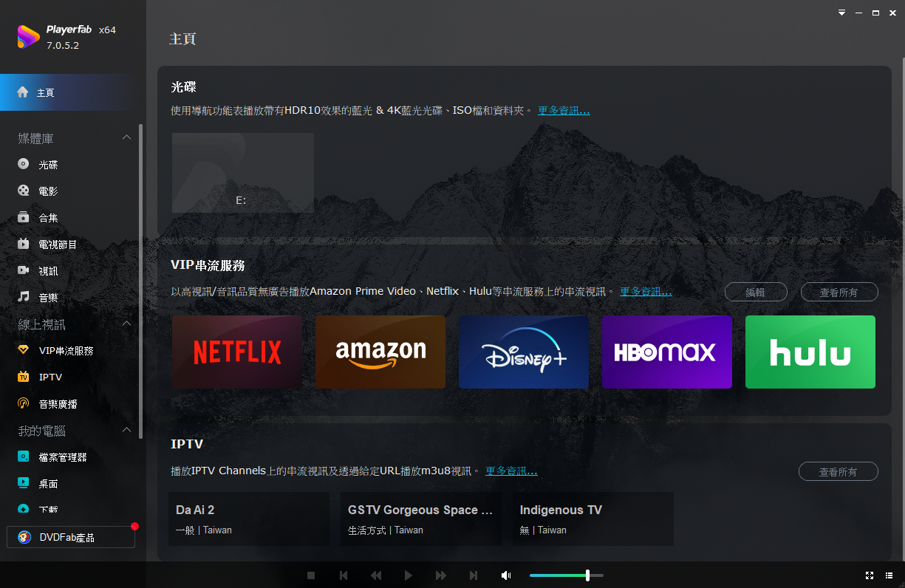The width and height of the screenshot is (905, 588).
Task: Open the Da Ai 2 channel
Action: tap(249, 519)
